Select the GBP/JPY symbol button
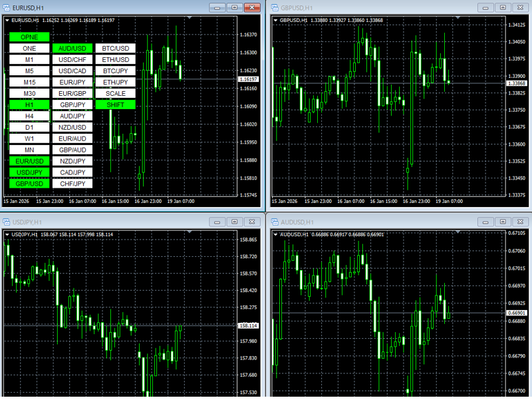The width and height of the screenshot is (532, 400). coord(72,104)
